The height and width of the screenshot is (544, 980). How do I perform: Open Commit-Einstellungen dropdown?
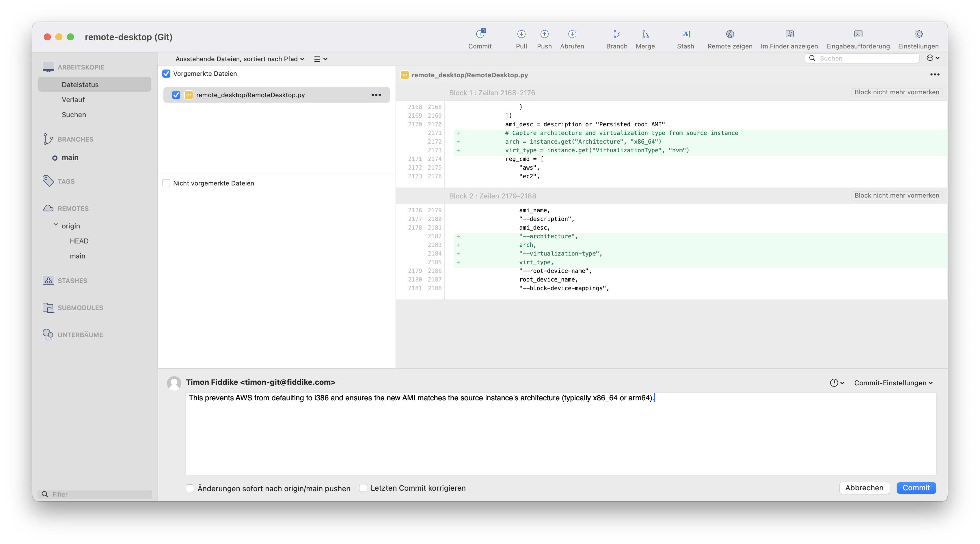point(893,383)
